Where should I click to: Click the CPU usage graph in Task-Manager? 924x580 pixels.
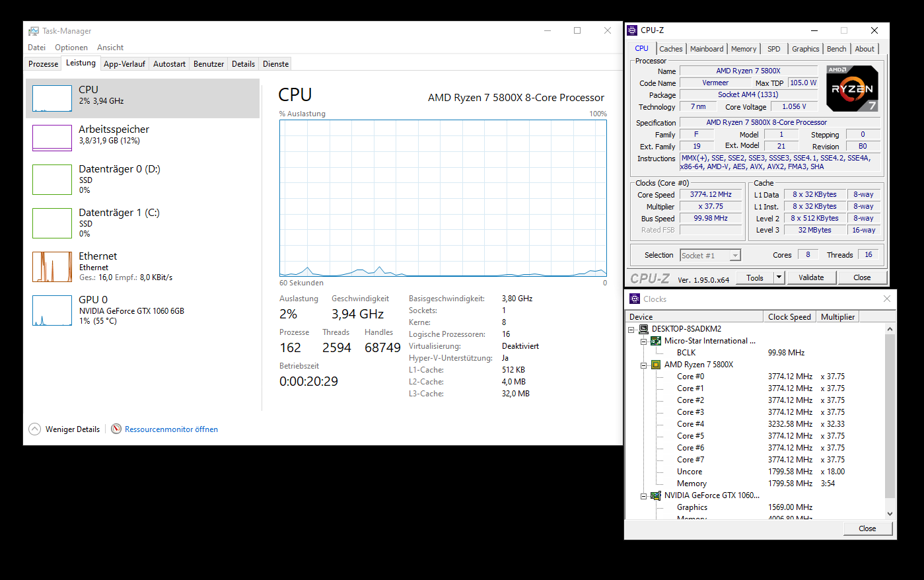[x=443, y=198]
